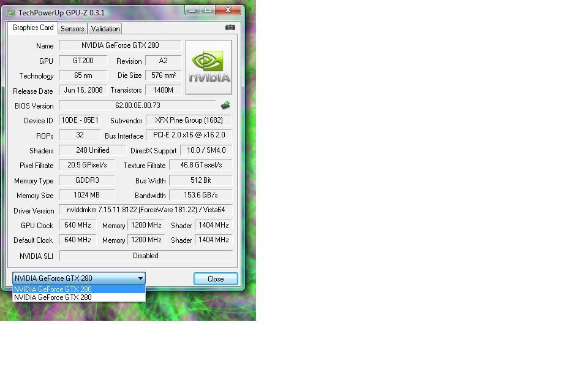
Task: Click the Driver Version label text
Action: point(34,210)
